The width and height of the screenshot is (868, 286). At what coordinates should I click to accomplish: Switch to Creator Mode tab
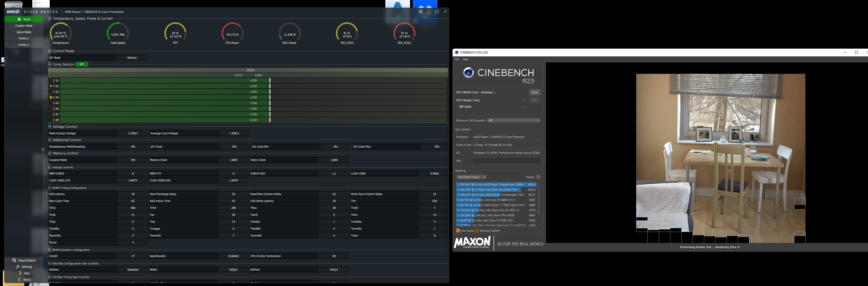[x=24, y=26]
